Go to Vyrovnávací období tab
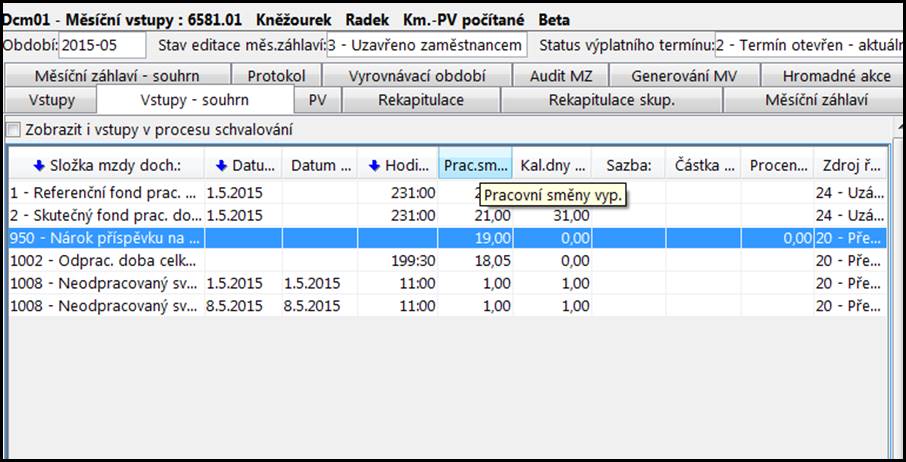 417,76
